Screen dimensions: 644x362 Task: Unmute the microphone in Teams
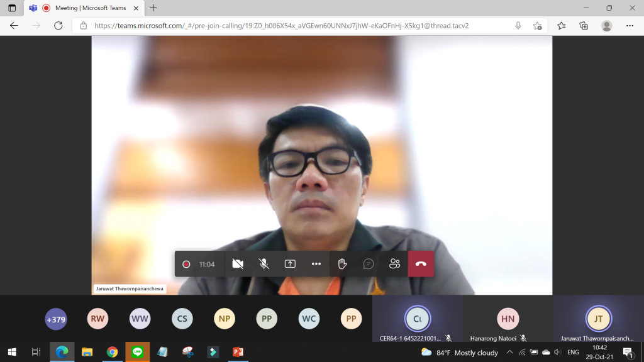264,264
